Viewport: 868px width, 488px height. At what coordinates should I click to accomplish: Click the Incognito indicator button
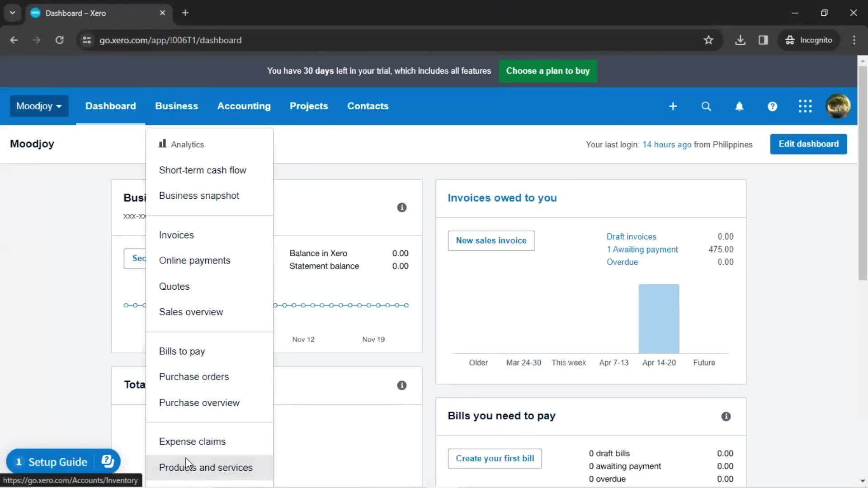click(x=809, y=40)
